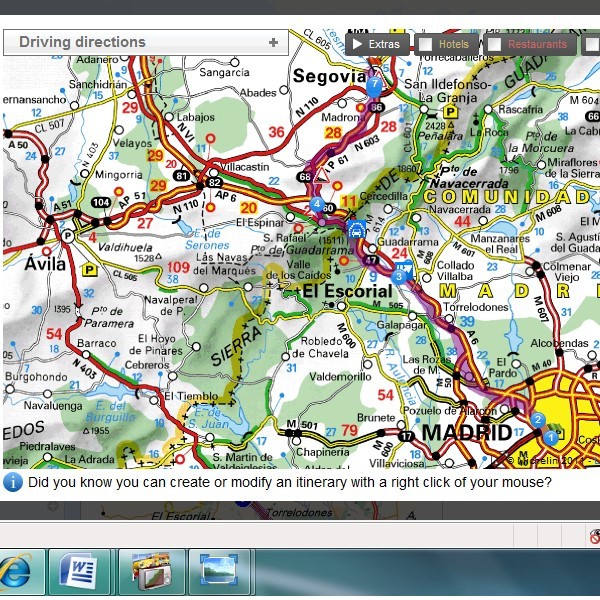Click the Galapagar town label
The width and height of the screenshot is (600, 600).
point(401,325)
